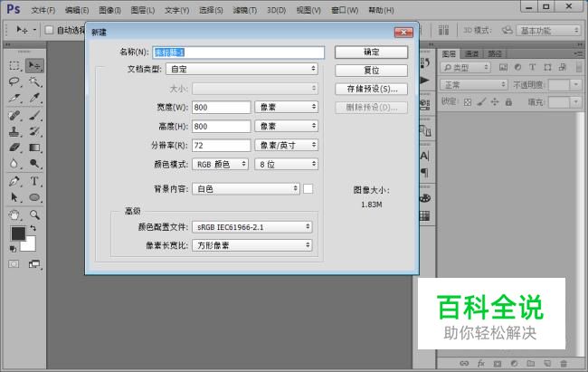Screen dimensions: 588x372
Task: Open the Image menu
Action: click(x=109, y=10)
